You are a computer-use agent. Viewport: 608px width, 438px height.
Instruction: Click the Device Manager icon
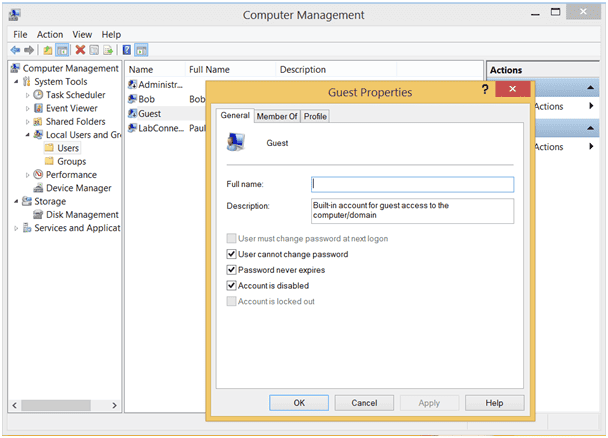[38, 188]
